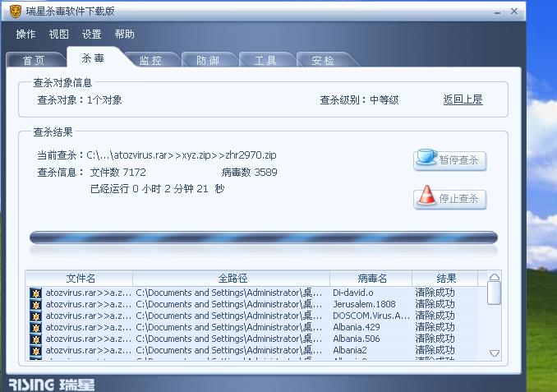Screen dimensions: 557x392
Task: Open the 视图 menu
Action: [x=58, y=35]
